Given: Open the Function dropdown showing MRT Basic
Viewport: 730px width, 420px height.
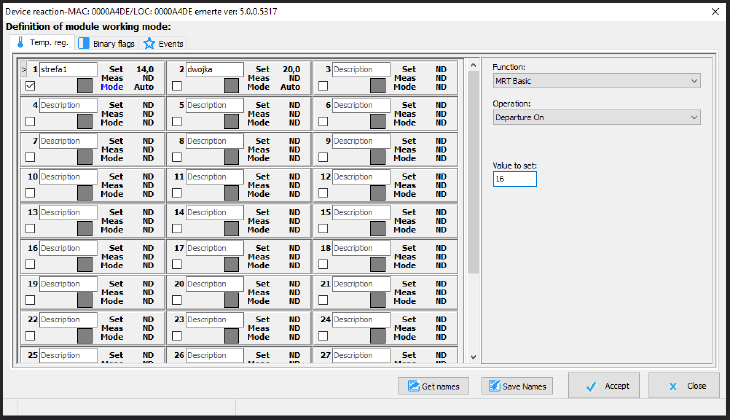Looking at the screenshot, I should point(596,81).
